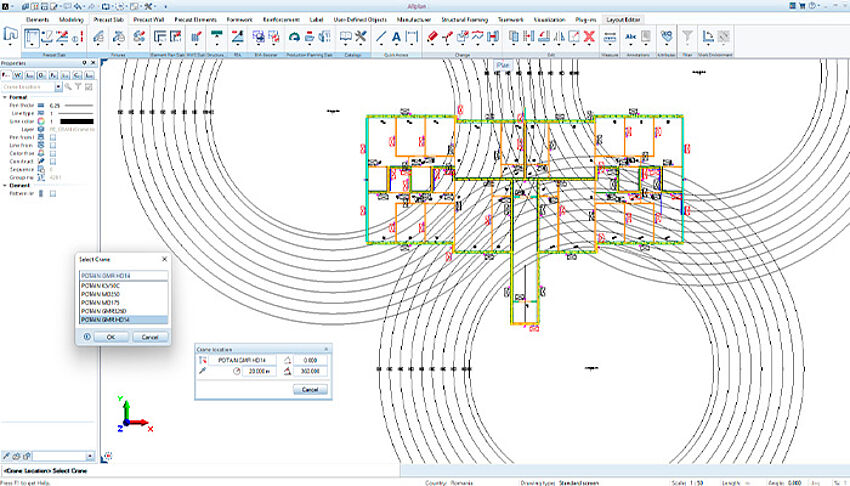
Task: Click the red X Delete tool icon
Action: coord(589,37)
